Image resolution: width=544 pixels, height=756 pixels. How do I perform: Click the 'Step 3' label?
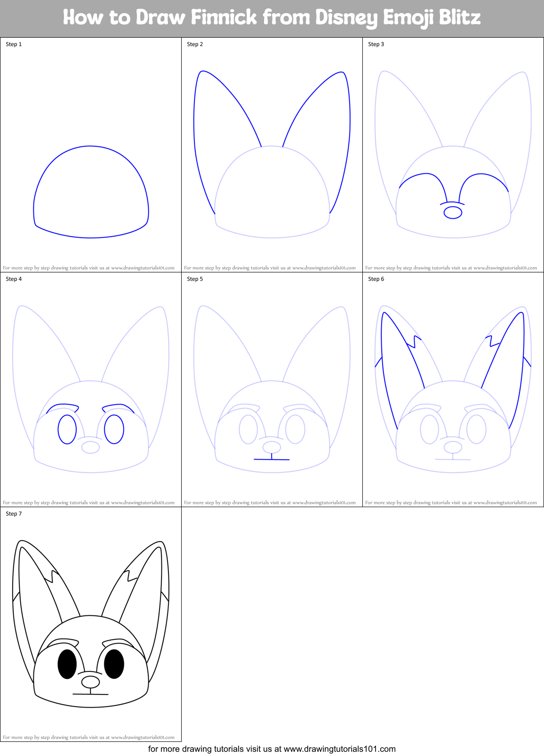(x=376, y=44)
